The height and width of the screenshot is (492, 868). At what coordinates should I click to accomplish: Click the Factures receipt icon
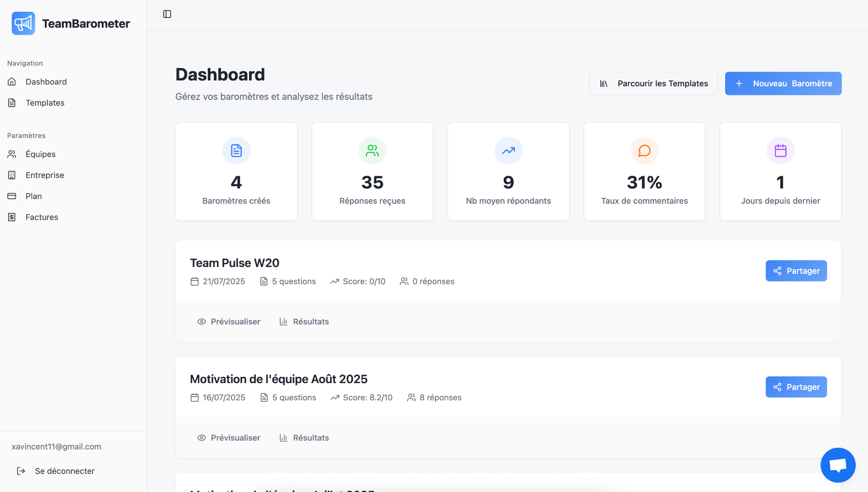pos(12,217)
